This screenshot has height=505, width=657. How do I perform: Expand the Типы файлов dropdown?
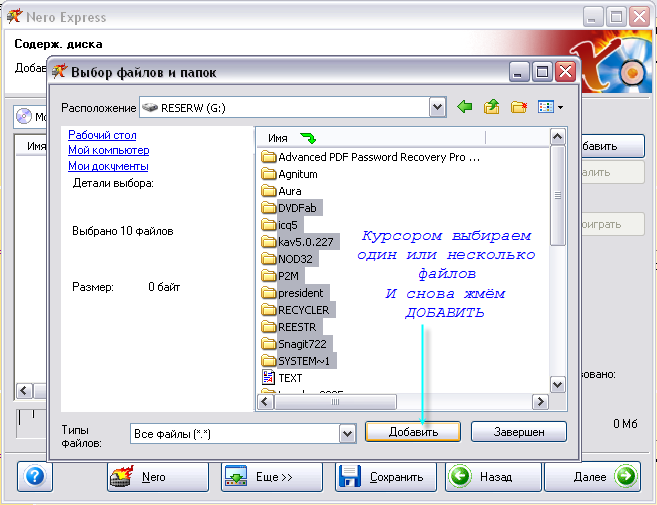pos(347,434)
